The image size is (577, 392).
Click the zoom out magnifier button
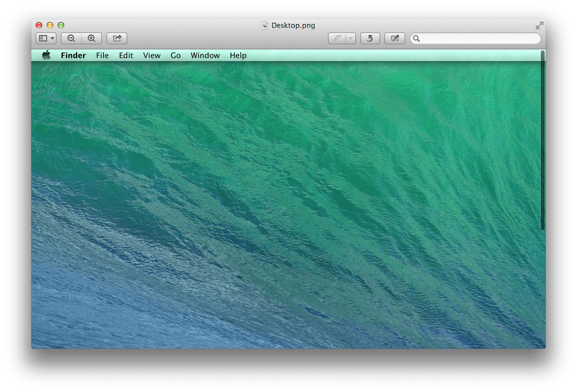click(71, 38)
